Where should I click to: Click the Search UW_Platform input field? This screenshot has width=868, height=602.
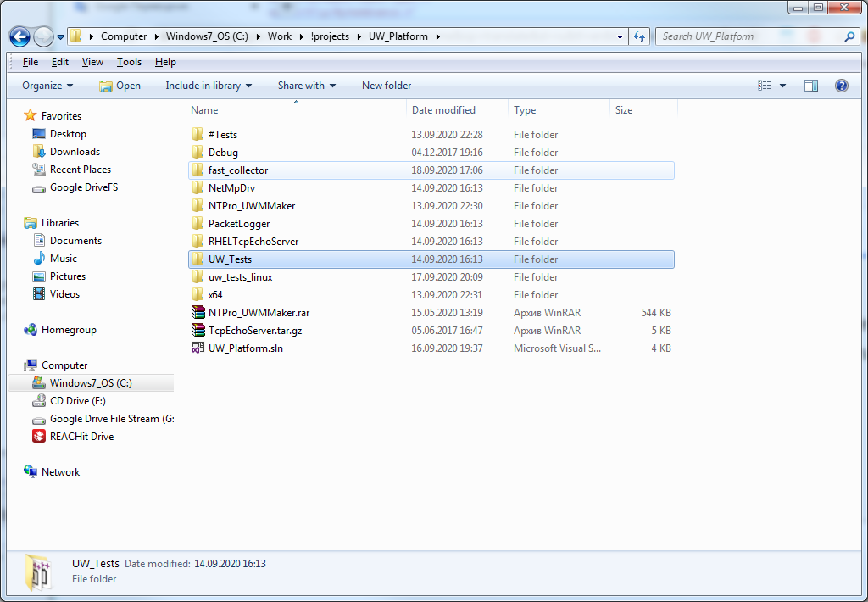(750, 36)
